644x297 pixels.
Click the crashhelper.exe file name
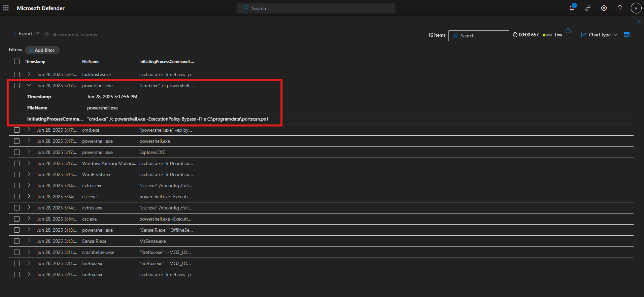point(98,252)
